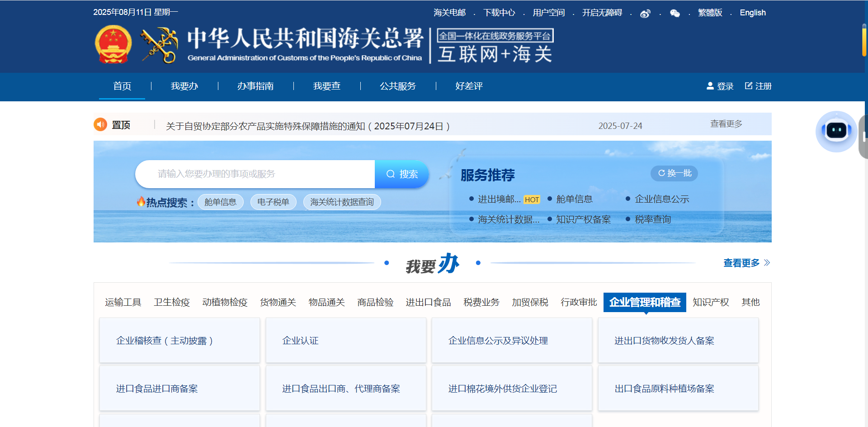Open the WeChat icon link
The image size is (868, 427).
(675, 14)
